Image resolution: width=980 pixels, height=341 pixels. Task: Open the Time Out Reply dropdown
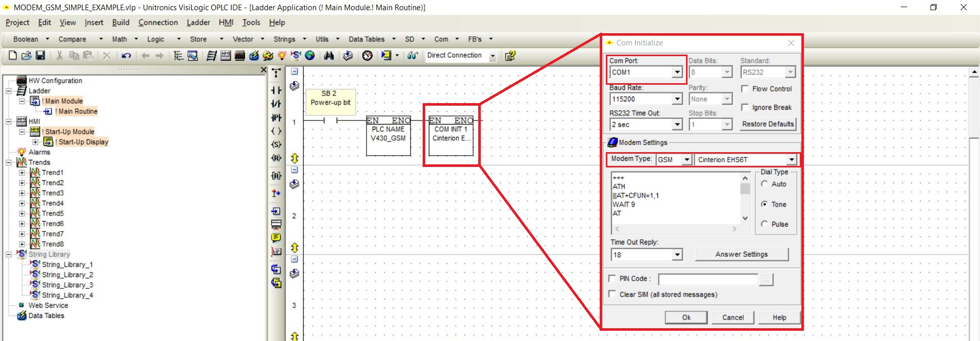[677, 255]
